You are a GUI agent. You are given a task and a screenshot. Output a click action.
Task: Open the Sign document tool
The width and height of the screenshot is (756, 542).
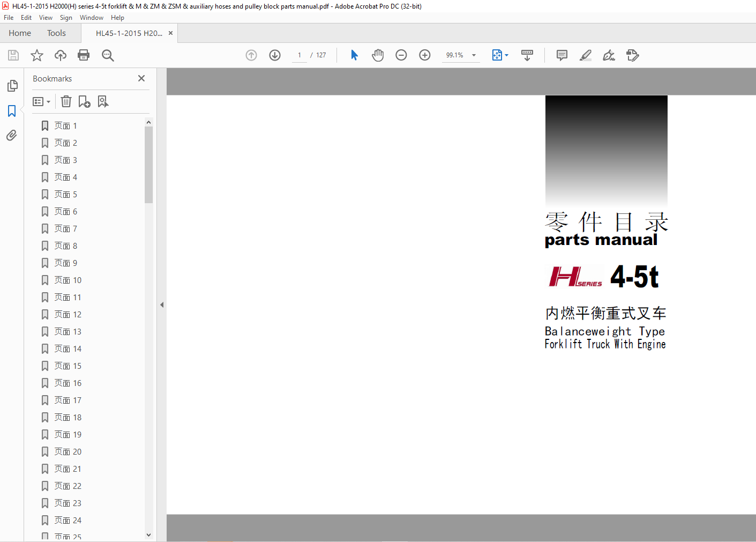(x=609, y=55)
